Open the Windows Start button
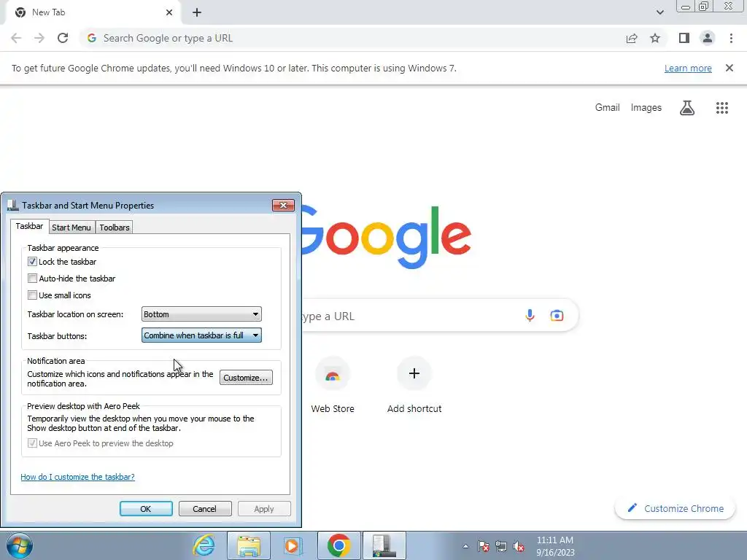Viewport: 747px width, 560px height. click(19, 545)
